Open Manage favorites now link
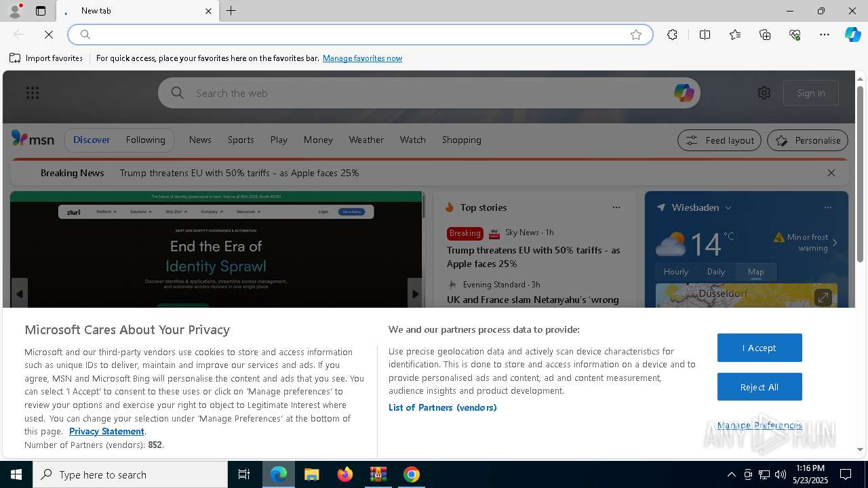Viewport: 868px width, 488px height. (362, 58)
